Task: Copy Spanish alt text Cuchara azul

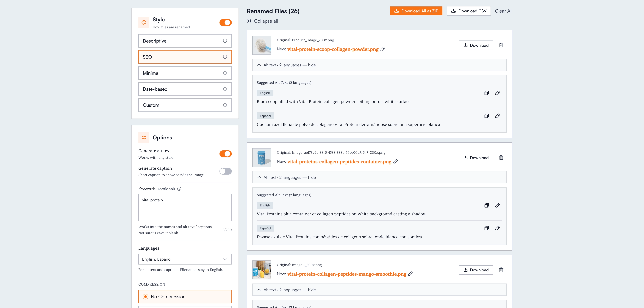Action: tap(486, 116)
